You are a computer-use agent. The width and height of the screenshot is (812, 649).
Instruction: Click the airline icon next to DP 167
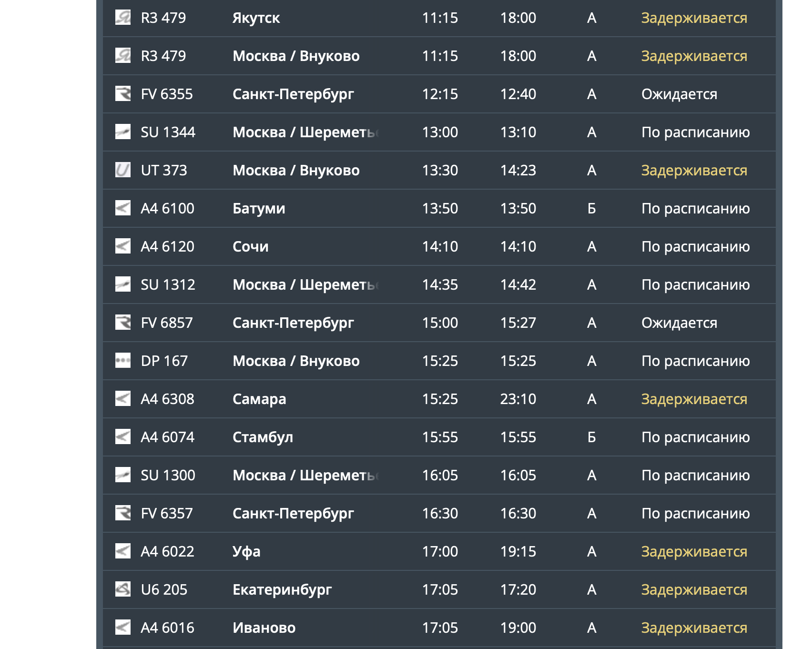coord(123,360)
